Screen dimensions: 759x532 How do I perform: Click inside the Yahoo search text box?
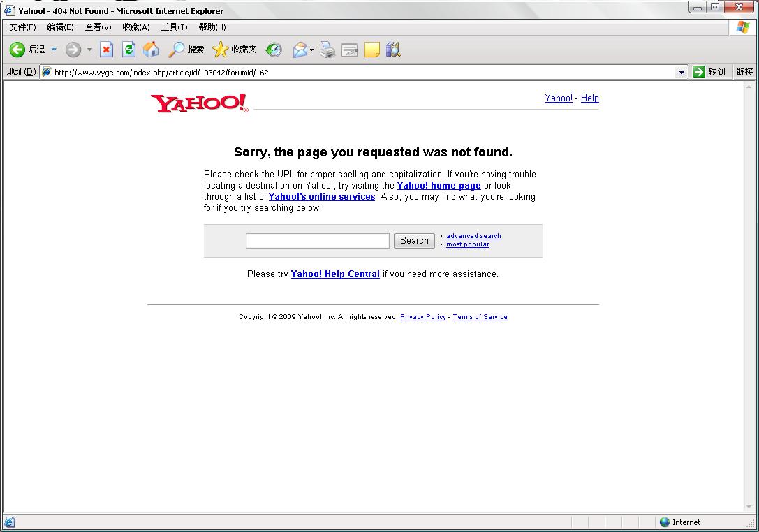pyautogui.click(x=318, y=241)
